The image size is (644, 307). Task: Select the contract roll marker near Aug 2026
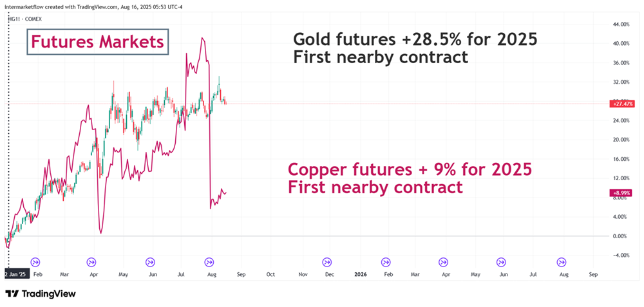(x=562, y=262)
